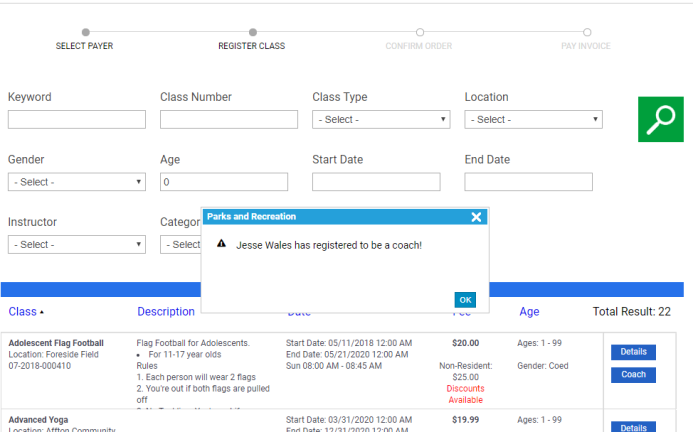Sort by the Age column header
Screen dimensions: 693x432
(529, 312)
